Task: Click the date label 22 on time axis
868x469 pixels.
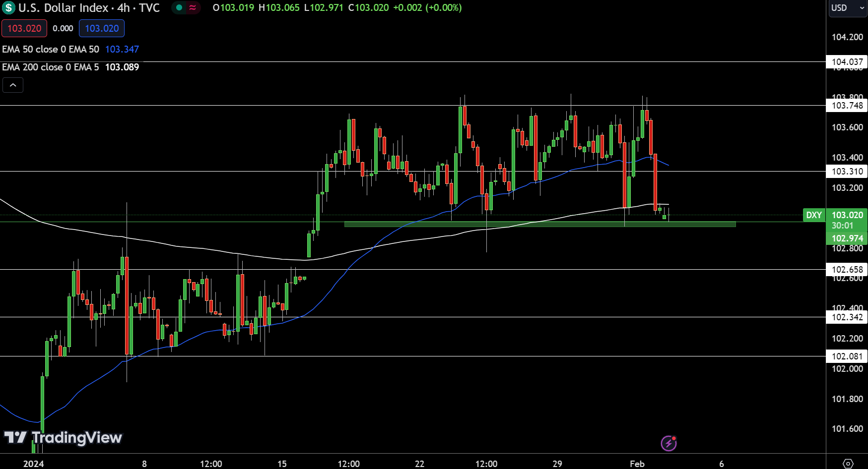Action: pos(420,464)
